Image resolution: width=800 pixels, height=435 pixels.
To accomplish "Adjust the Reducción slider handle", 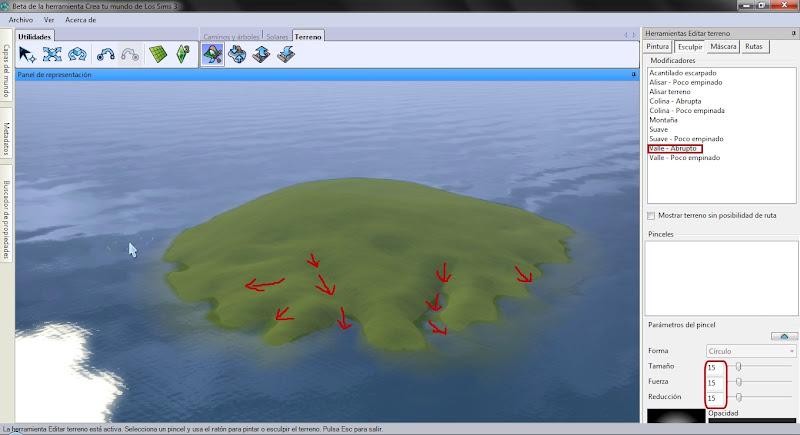I will click(738, 397).
